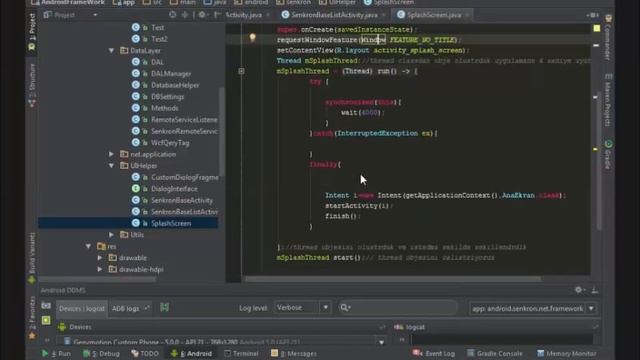
Task: Open the Gradle side tab
Action: tap(608, 154)
